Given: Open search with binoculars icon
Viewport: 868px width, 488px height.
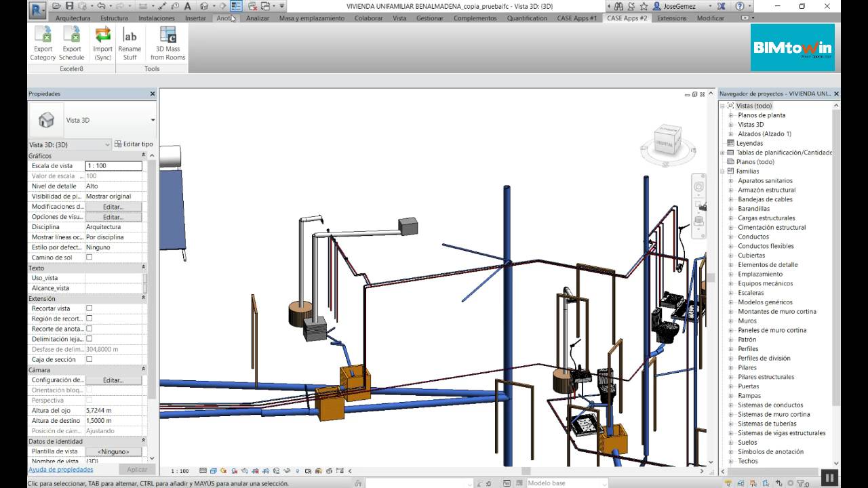Looking at the screenshot, I should pos(619,6).
